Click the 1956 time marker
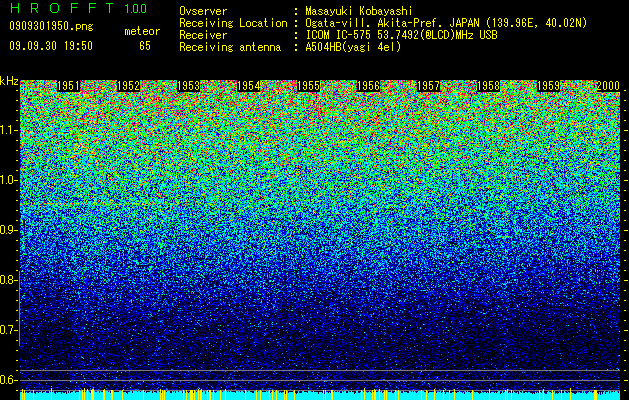Image resolution: width=629 pixels, height=400 pixels. click(x=369, y=86)
